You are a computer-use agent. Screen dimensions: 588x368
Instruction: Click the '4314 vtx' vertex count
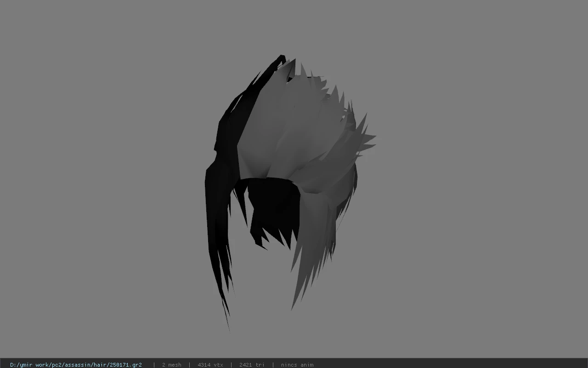point(210,365)
